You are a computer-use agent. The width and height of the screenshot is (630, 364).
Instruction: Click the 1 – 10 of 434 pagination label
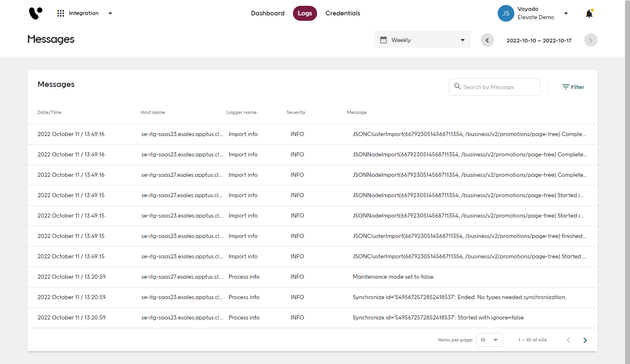[532, 340]
